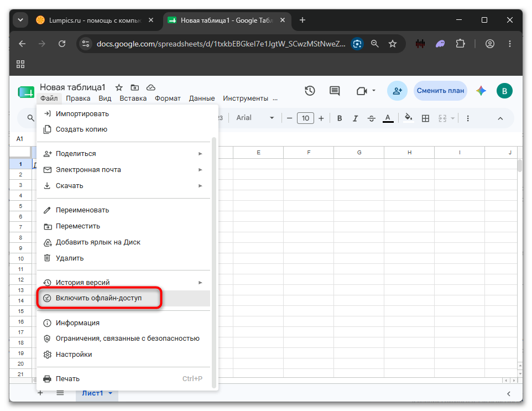The image size is (532, 411).
Task: Click the Chrome address bar URL
Action: pyautogui.click(x=221, y=44)
